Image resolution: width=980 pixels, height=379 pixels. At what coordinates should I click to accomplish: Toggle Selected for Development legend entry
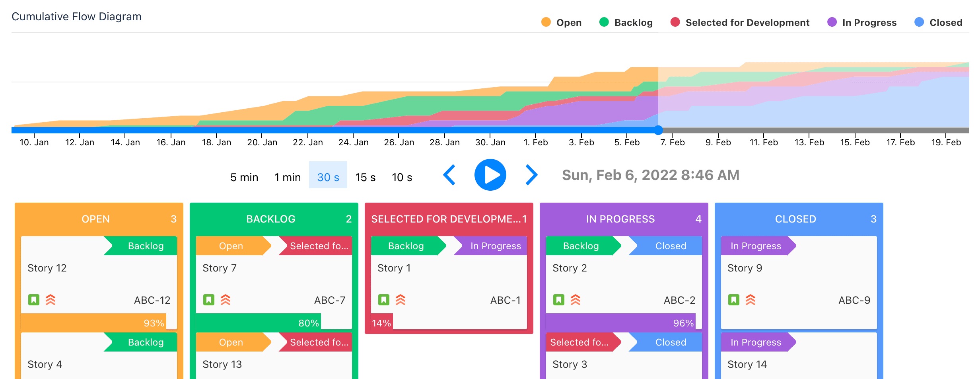tap(740, 23)
